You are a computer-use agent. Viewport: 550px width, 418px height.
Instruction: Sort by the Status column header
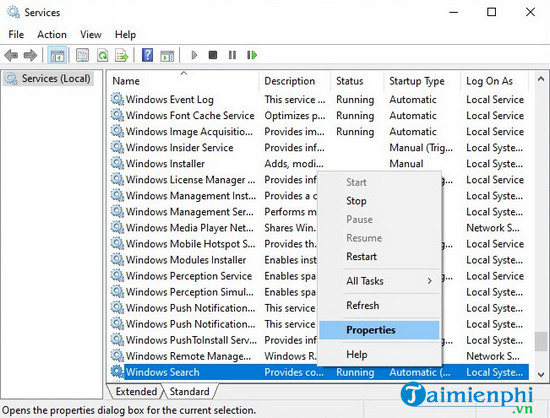[357, 81]
